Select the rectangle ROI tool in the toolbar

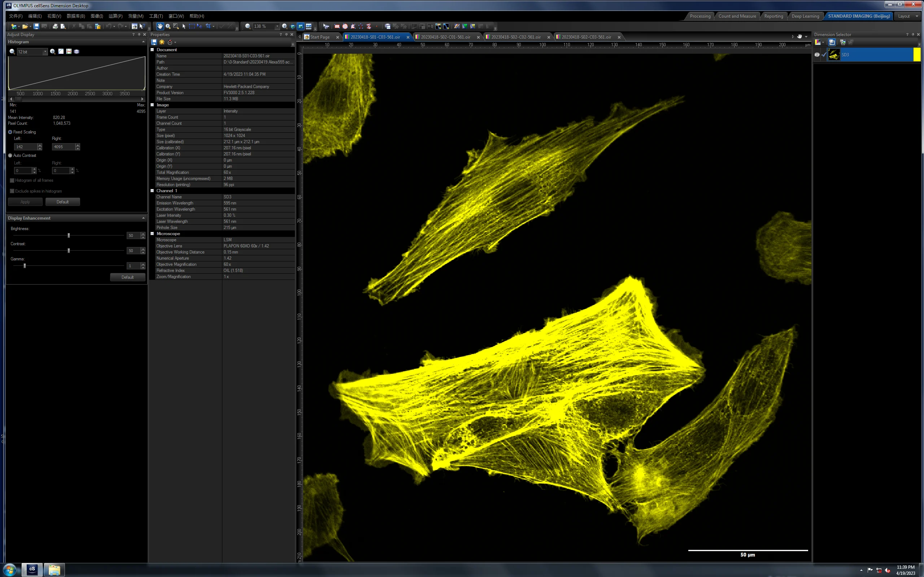click(x=337, y=26)
